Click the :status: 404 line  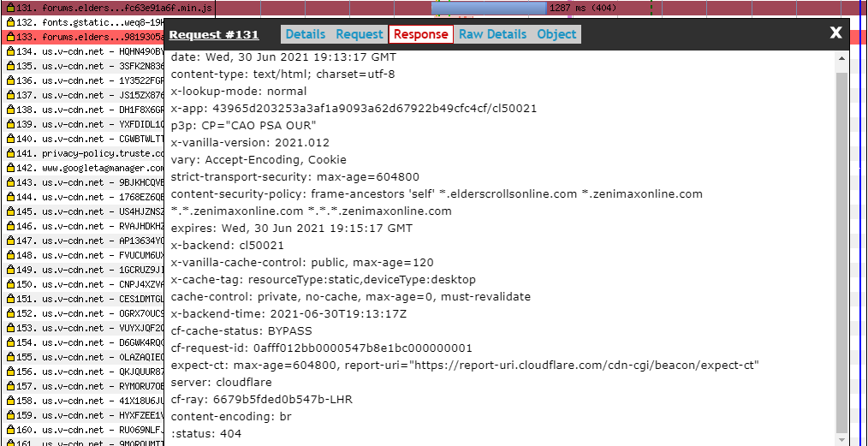(x=206, y=434)
